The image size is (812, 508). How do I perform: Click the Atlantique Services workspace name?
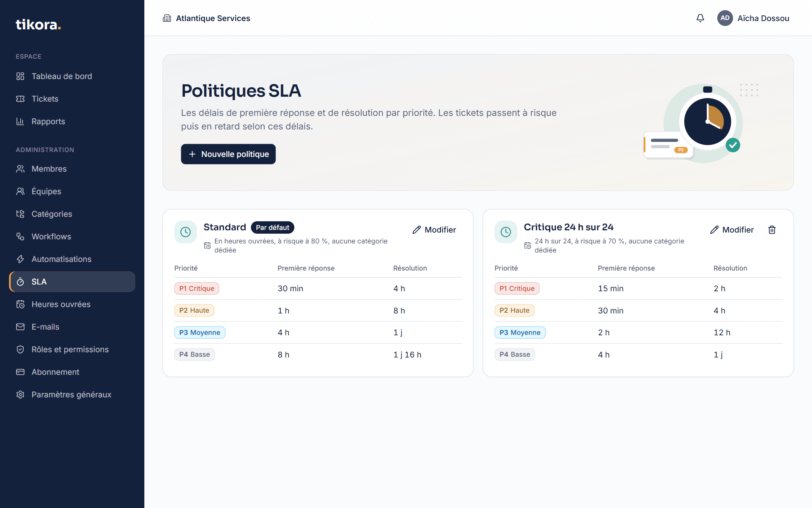click(213, 18)
